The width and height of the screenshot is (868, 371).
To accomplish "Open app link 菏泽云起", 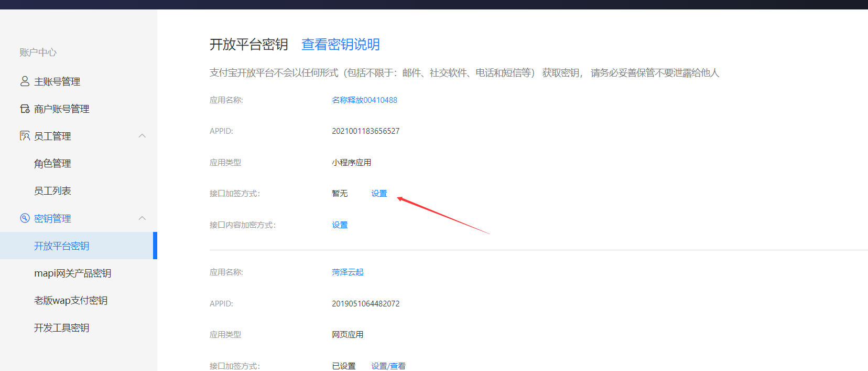I will 348,272.
